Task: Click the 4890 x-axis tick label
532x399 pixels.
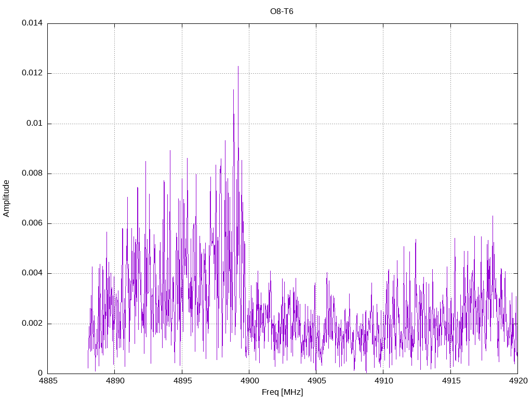Action: click(x=115, y=381)
